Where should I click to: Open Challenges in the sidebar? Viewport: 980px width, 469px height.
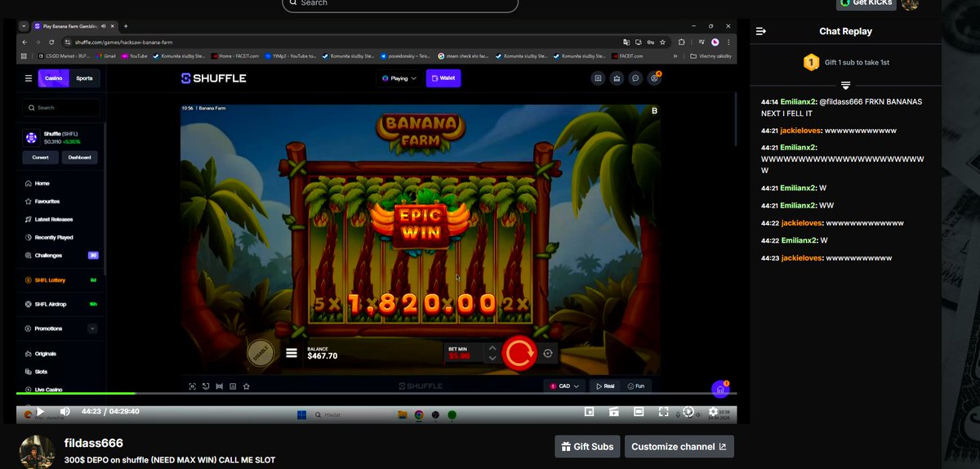click(61, 255)
